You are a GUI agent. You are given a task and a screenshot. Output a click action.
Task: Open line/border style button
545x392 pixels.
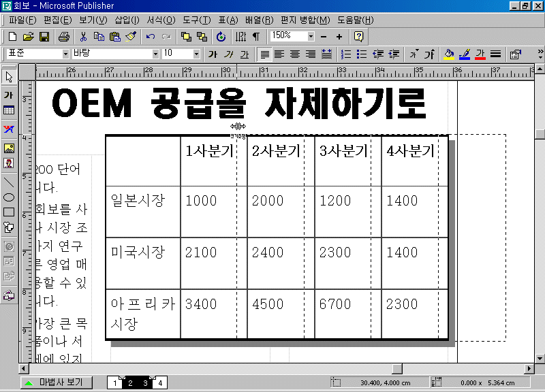pos(496,54)
